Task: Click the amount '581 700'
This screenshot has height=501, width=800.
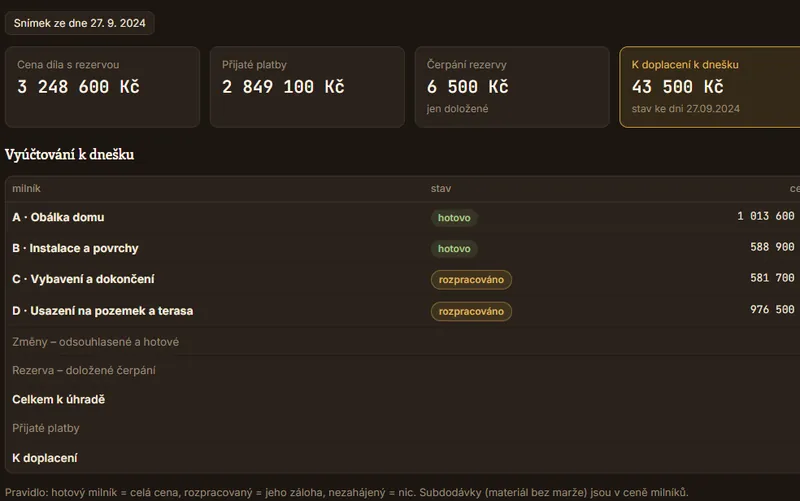Action: (x=772, y=278)
